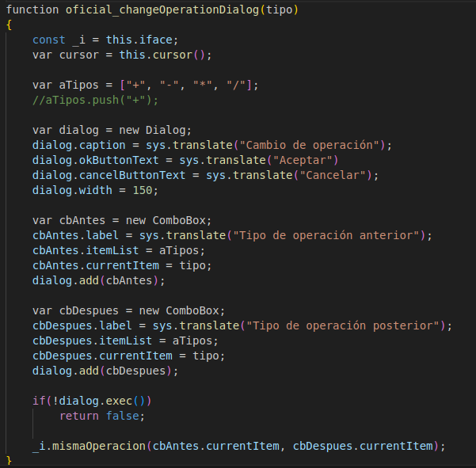476x468 pixels.
Task: Click the "Cambio de operación" string
Action: (310, 145)
